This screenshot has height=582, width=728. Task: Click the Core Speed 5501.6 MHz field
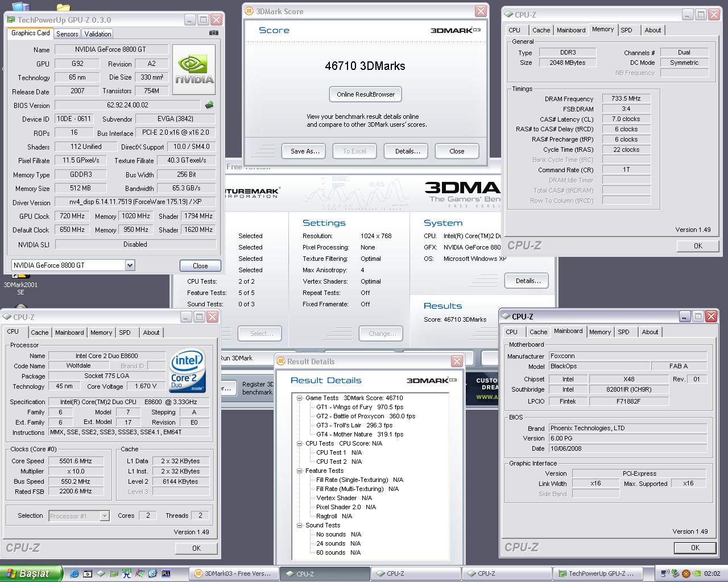75,461
